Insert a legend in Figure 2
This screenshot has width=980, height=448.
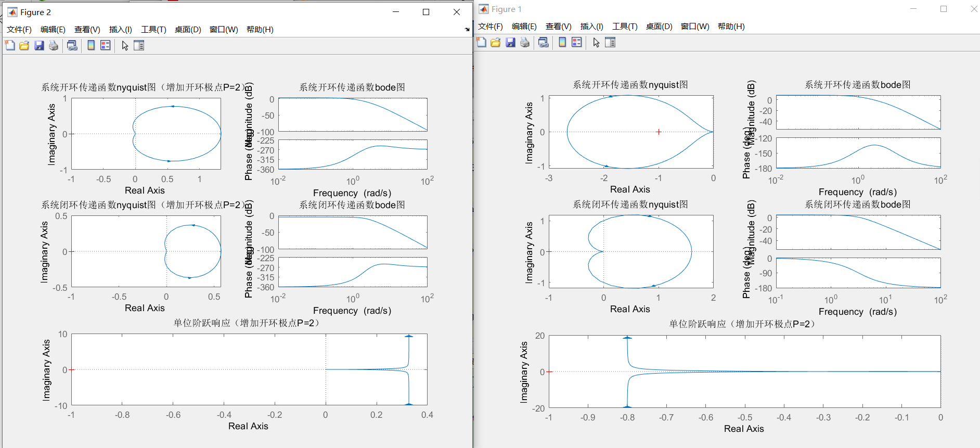click(106, 45)
